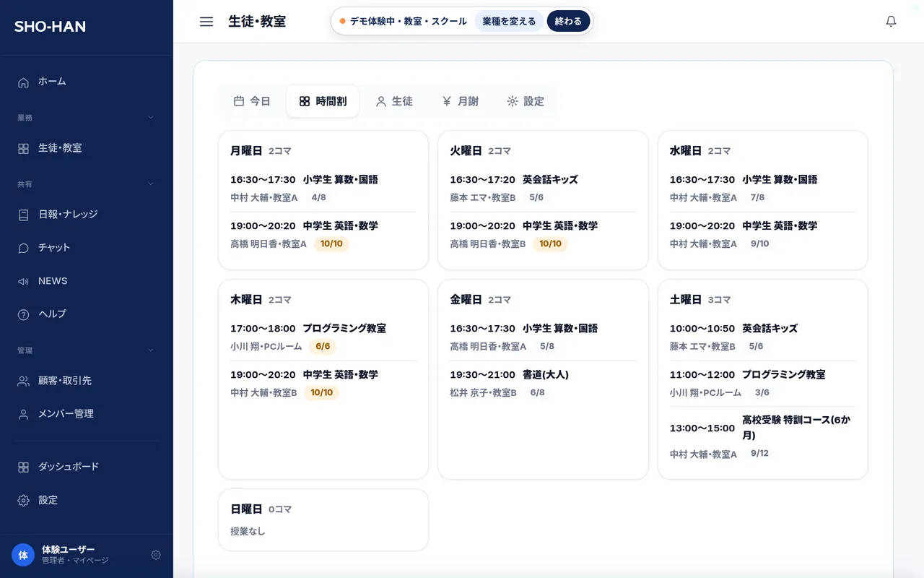Click the 9/12 capacity badge on Saturday
Viewport: 924px width, 578px height.
(759, 453)
